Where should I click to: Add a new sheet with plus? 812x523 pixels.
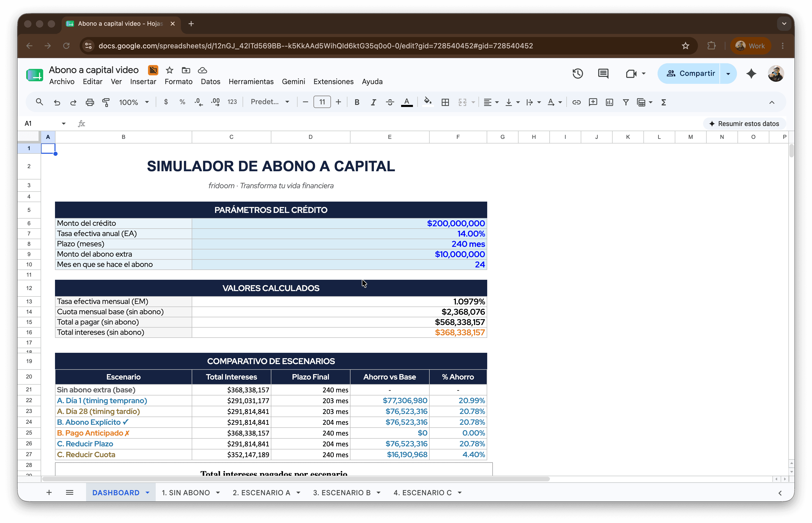[x=49, y=492]
